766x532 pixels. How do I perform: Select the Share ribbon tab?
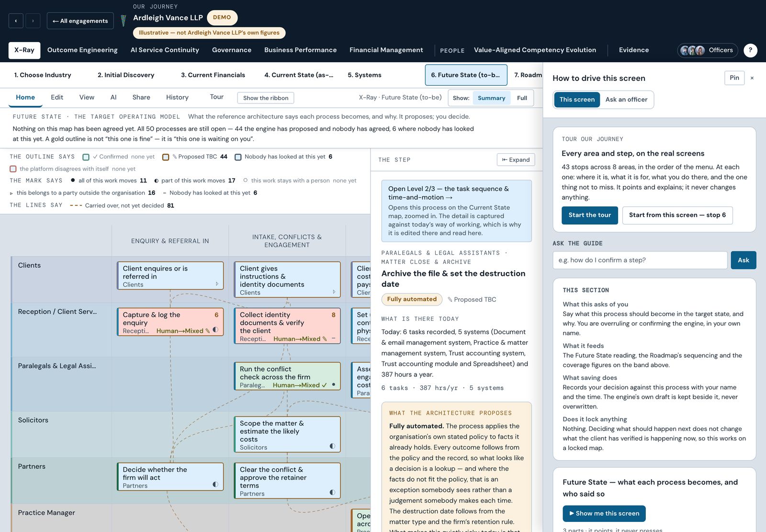tap(141, 97)
